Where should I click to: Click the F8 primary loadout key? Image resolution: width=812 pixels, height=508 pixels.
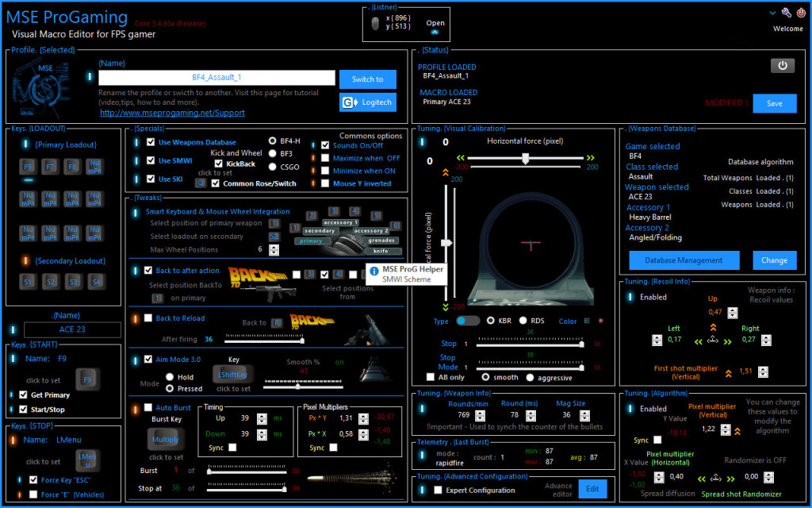[72, 167]
